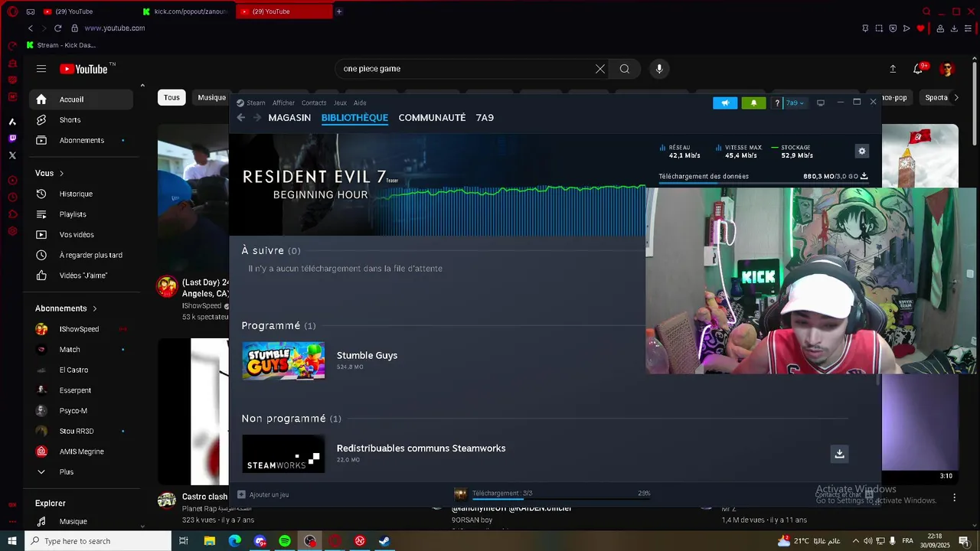Viewport: 980px width, 551px height.
Task: Open IShowSpeed subscription channel
Action: pyautogui.click(x=81, y=329)
